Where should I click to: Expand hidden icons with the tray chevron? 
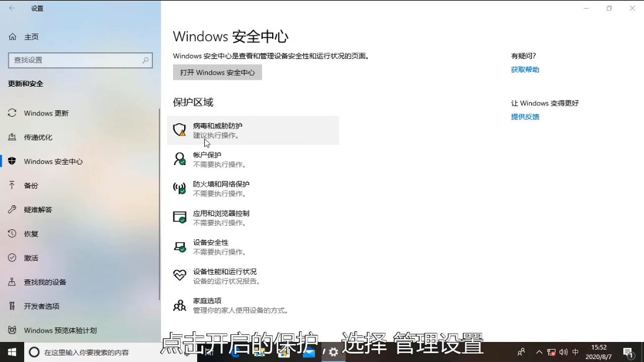click(539, 352)
